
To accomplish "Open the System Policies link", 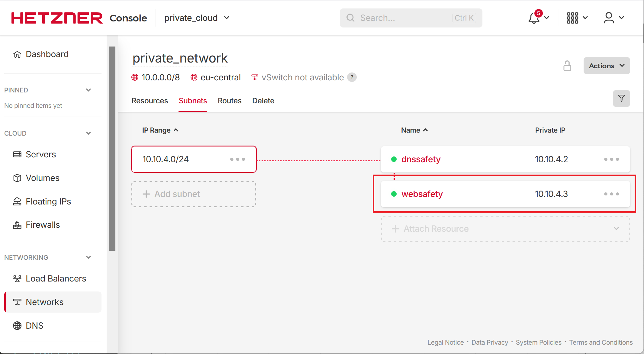I will tap(539, 342).
